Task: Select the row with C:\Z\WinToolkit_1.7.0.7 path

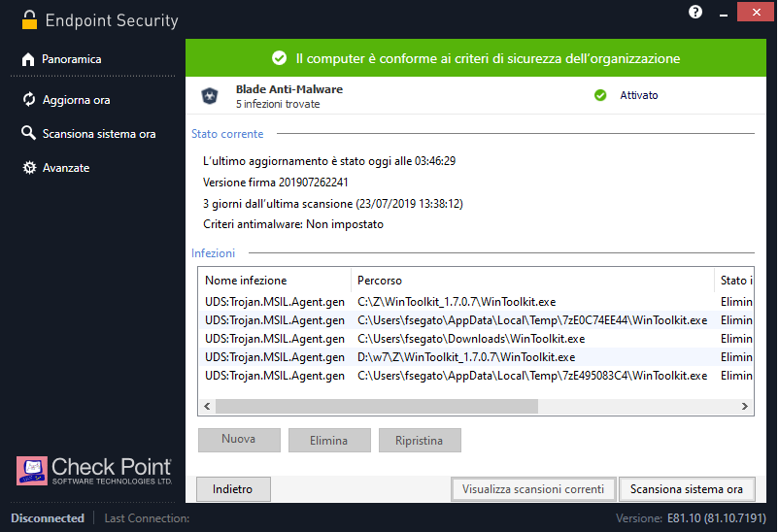Action: [x=476, y=302]
